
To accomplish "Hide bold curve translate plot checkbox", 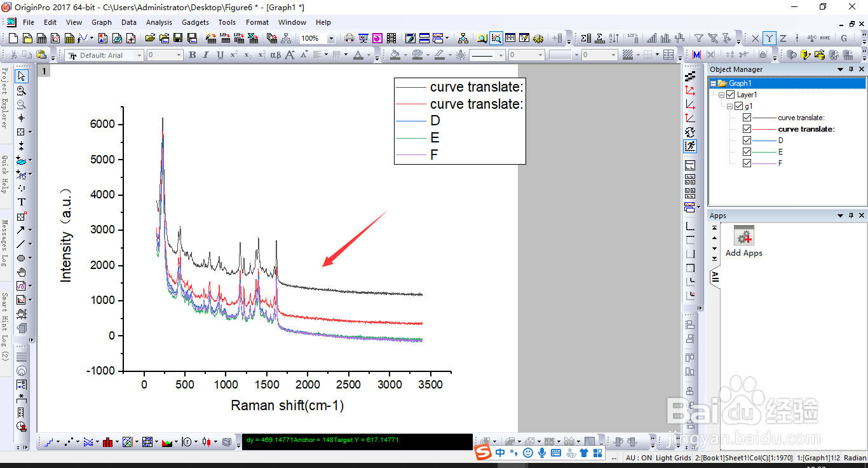I will pyautogui.click(x=747, y=129).
